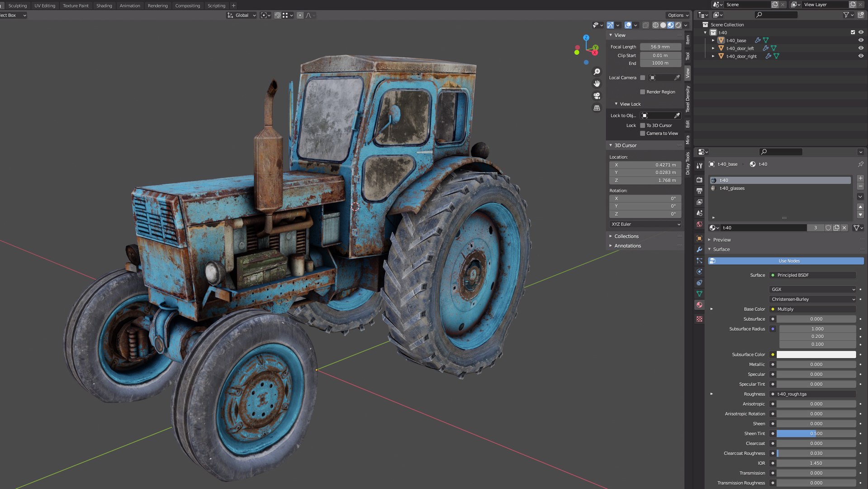
Task: Open the Object properties tab
Action: (699, 238)
